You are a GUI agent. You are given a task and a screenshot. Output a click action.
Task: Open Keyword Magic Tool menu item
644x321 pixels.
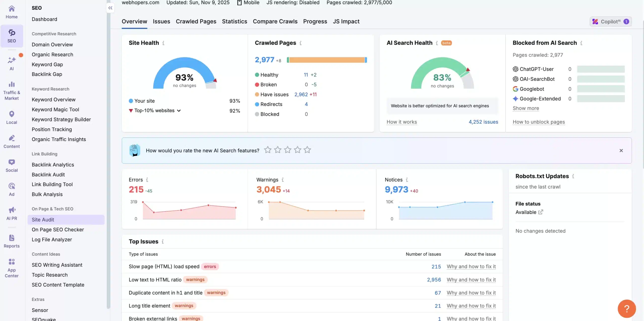click(x=55, y=110)
